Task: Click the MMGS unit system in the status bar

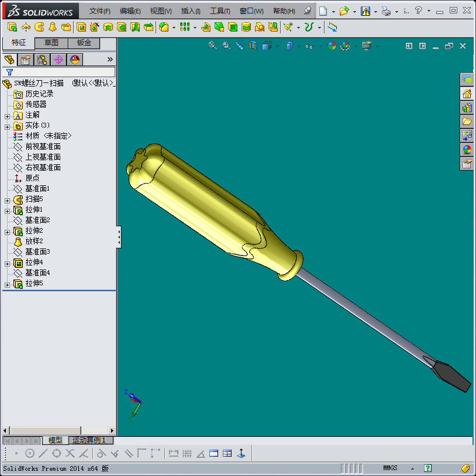Action: click(x=390, y=468)
